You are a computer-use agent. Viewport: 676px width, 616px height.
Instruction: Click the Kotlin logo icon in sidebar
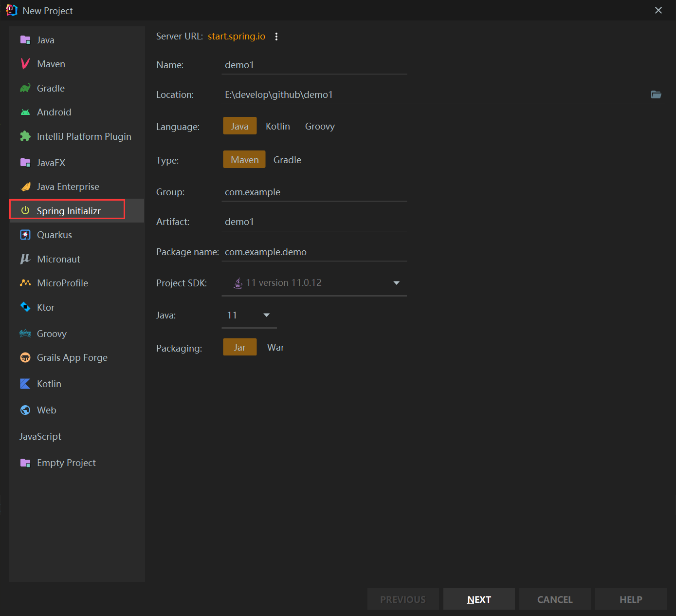pyautogui.click(x=25, y=384)
